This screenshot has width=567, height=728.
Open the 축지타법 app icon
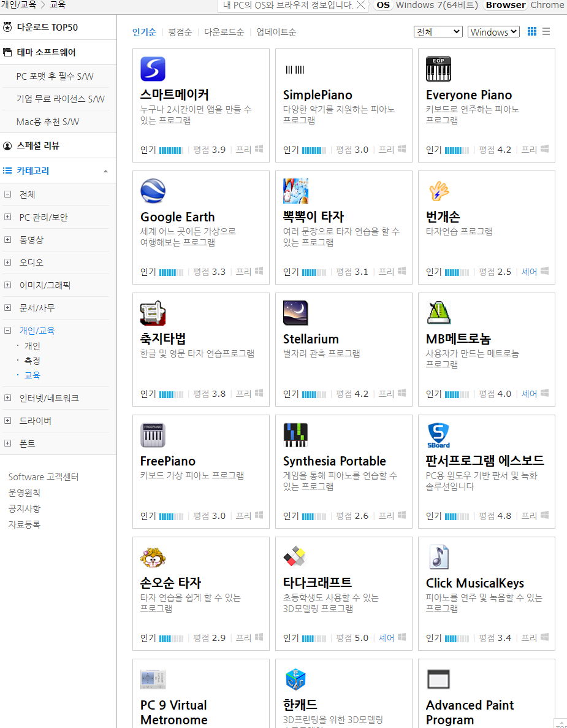pyautogui.click(x=153, y=313)
